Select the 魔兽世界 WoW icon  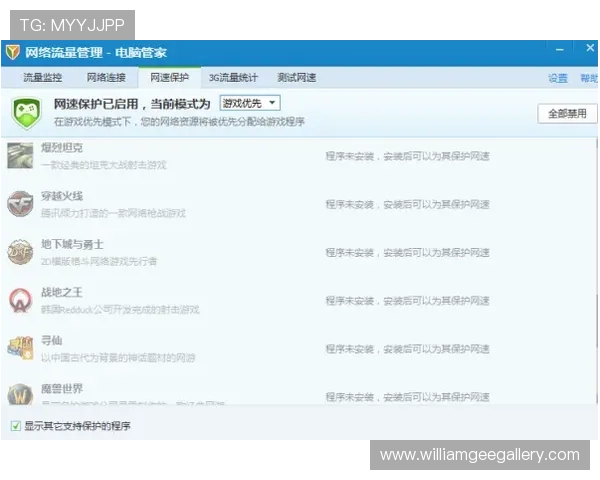(x=20, y=394)
